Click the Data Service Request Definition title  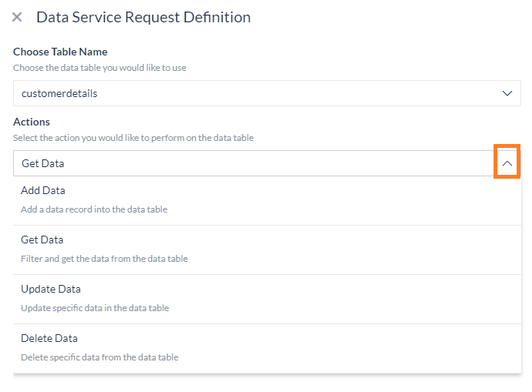click(143, 17)
